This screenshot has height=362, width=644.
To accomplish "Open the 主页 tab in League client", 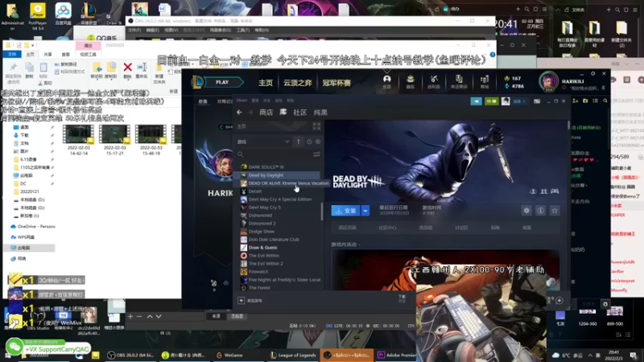I will [266, 83].
